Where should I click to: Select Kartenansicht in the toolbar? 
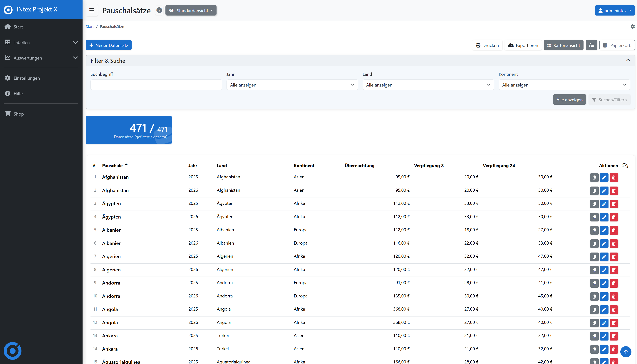(x=564, y=45)
